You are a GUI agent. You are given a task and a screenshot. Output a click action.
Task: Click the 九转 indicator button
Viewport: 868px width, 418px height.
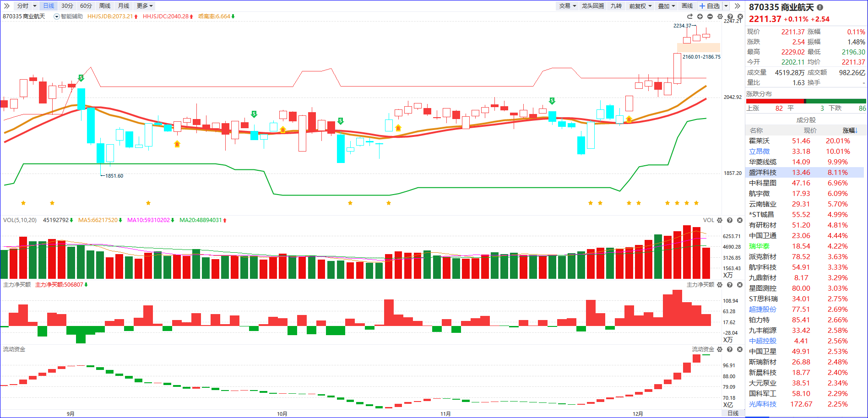point(616,6)
